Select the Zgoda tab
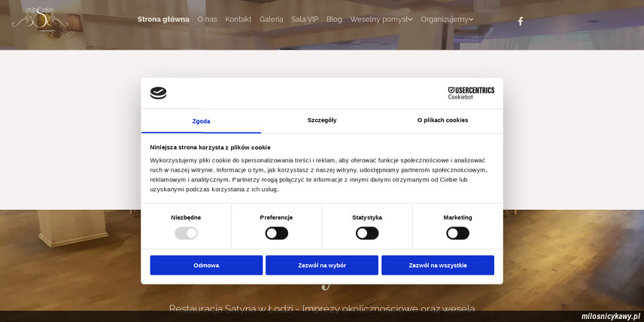The width and height of the screenshot is (644, 322). pyautogui.click(x=201, y=121)
